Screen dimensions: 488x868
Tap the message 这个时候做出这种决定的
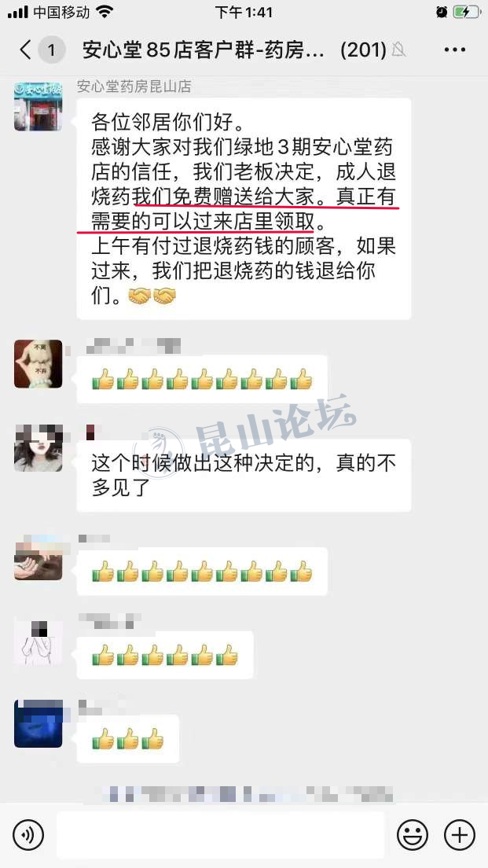pyautogui.click(x=244, y=476)
